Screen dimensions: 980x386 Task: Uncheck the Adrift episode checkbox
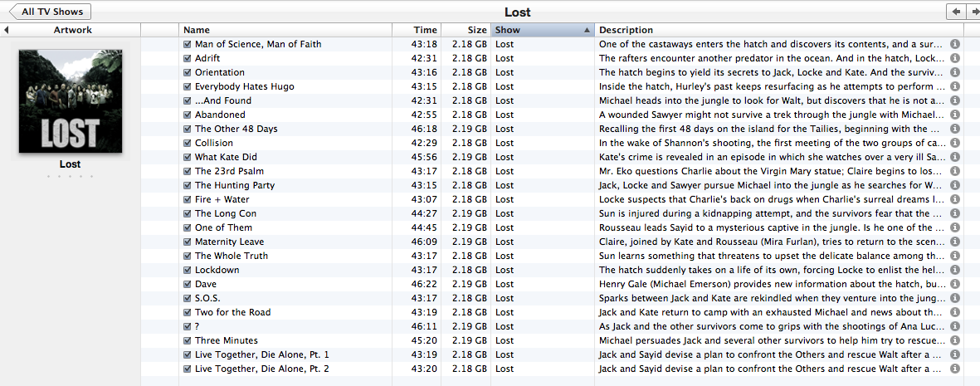[188, 58]
